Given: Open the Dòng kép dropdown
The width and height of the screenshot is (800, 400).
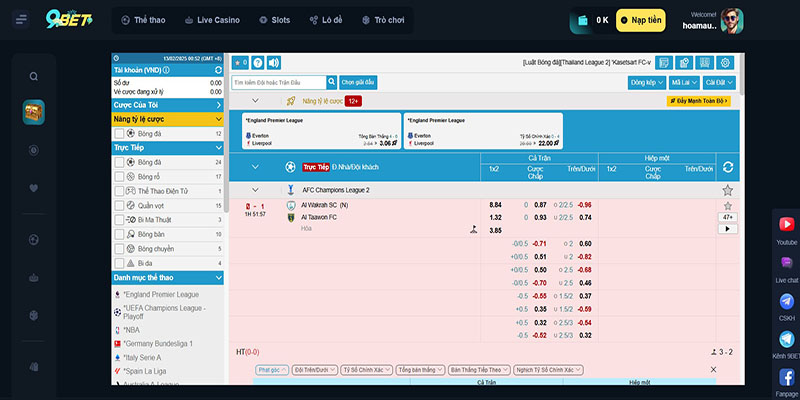Looking at the screenshot, I should [x=646, y=83].
